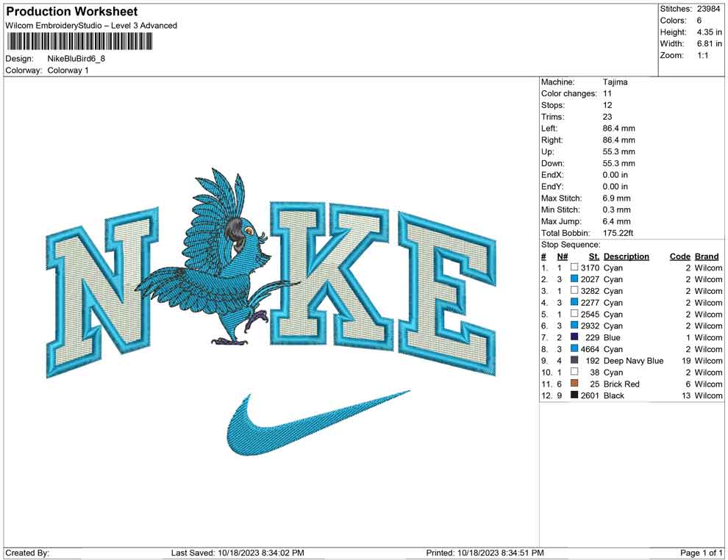Click the code '19' in the Deep Navy Blue row
The height and width of the screenshot is (560, 728).
[x=686, y=361]
